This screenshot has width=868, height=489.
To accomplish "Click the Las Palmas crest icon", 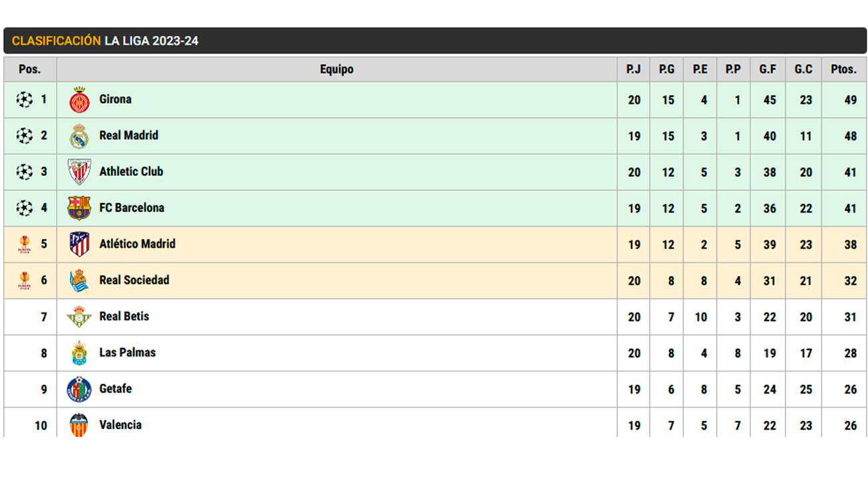I will [79, 353].
